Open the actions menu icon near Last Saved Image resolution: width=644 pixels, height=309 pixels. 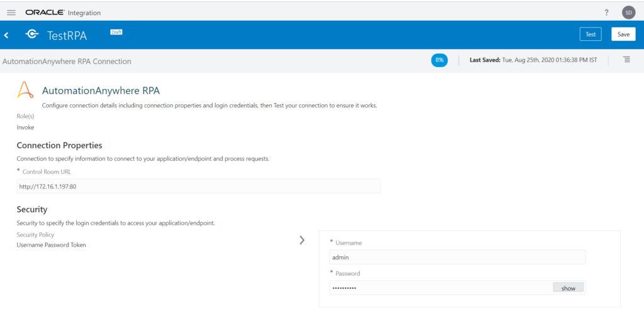point(626,60)
